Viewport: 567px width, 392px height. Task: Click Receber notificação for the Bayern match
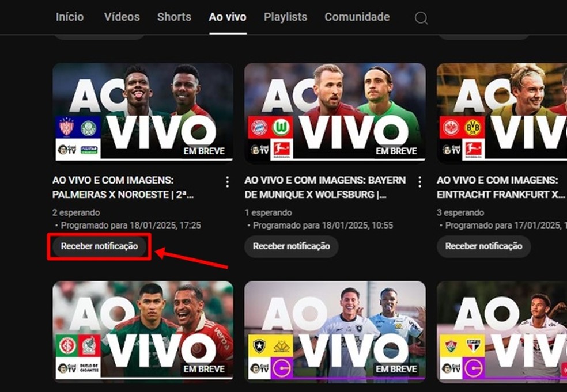tap(291, 246)
